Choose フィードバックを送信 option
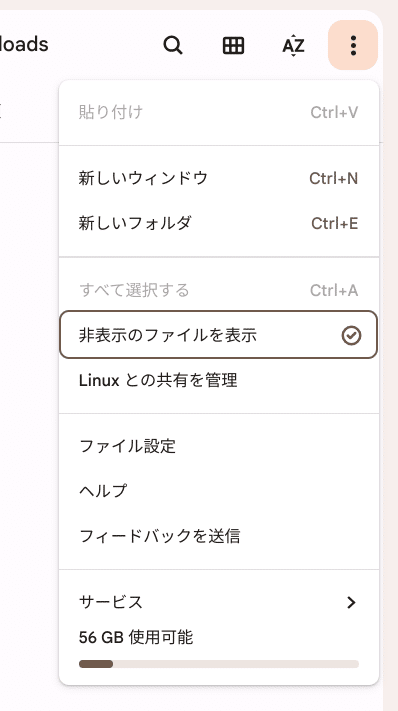Screen dimensions: 398x711 pyautogui.click(x=218, y=536)
